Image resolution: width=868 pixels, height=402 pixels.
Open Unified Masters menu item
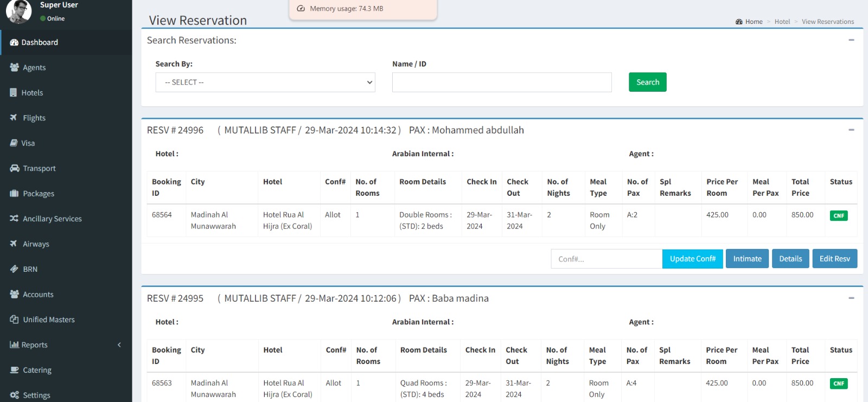48,320
